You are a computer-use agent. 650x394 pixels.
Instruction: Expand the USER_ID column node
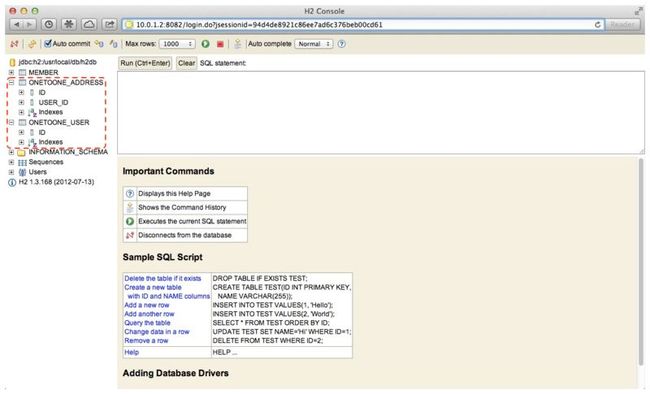pos(22,102)
